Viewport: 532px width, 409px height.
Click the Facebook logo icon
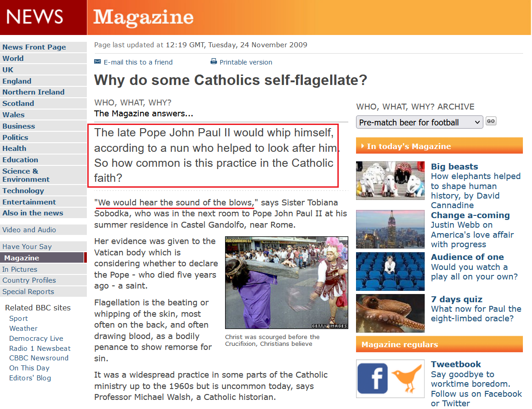[372, 378]
